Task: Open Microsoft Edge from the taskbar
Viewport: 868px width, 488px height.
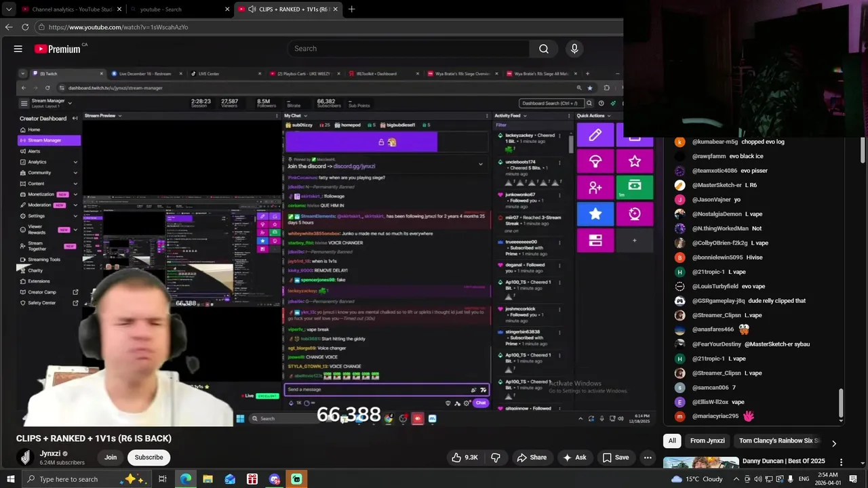Action: click(186, 479)
